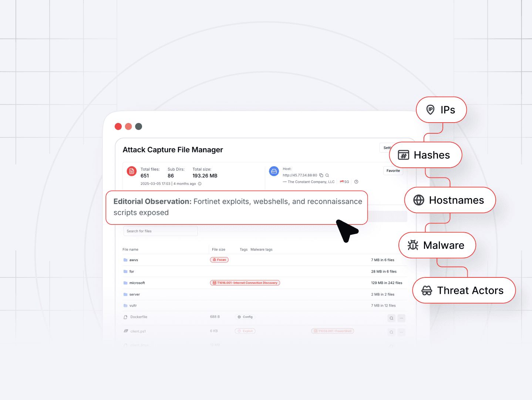Click the total files value 651
Screen dimensions: 532x400
pyautogui.click(x=145, y=176)
